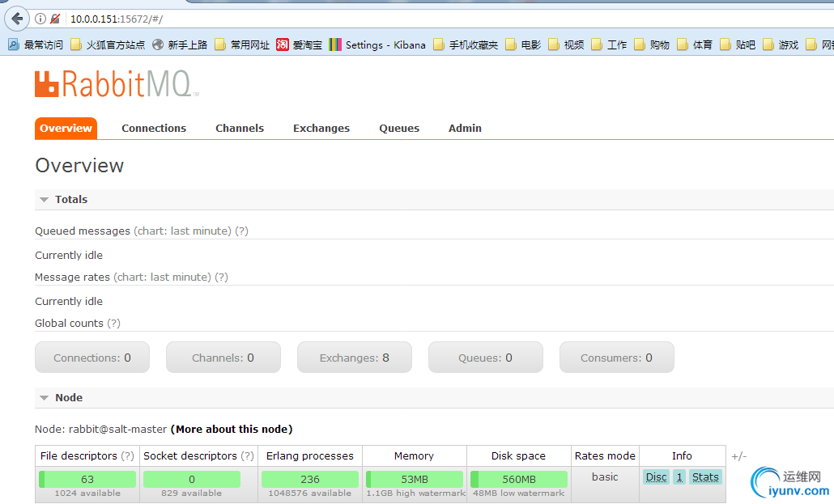Image resolution: width=834 pixels, height=504 pixels.
Task: Switch to the Exchanges tab
Action: [321, 128]
